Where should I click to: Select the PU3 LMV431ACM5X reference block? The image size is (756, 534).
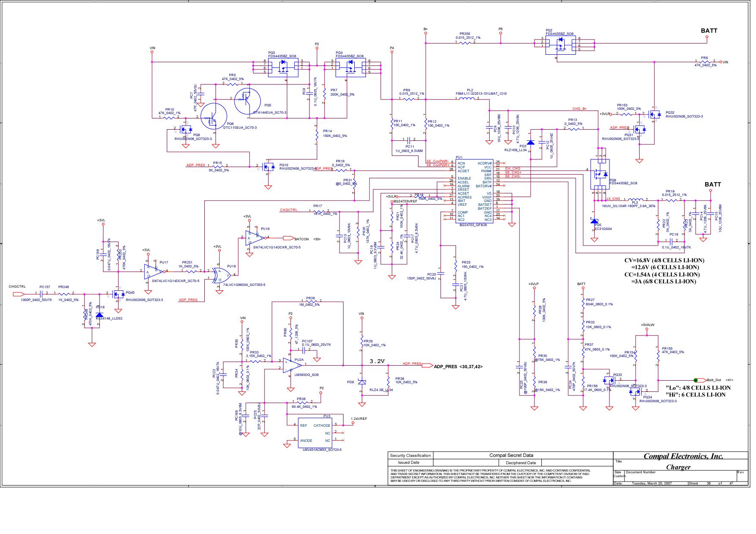point(315,433)
